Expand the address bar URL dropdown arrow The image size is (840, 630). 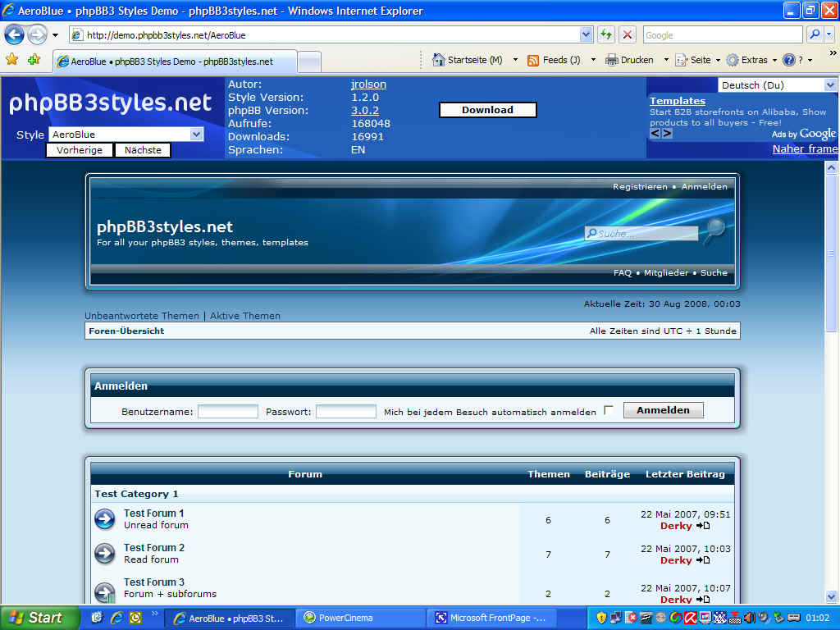coord(586,34)
